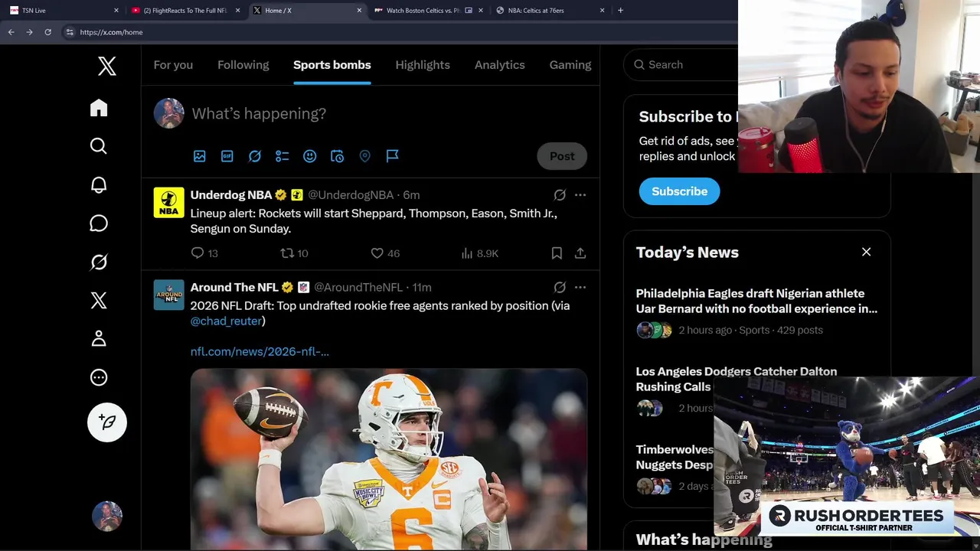980x551 pixels.
Task: Tag location pin icon in composer
Action: coord(365,156)
